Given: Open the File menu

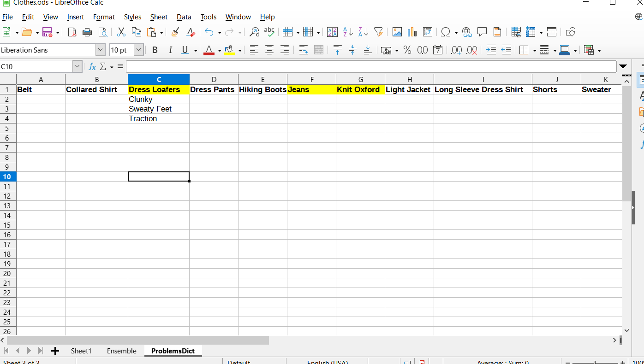Looking at the screenshot, I should 7,17.
